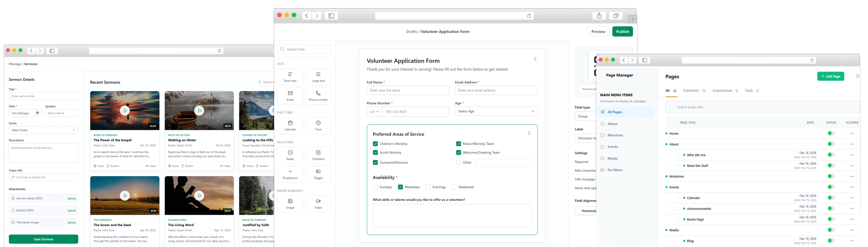Uncheck Children's Ministry checkbox
868x247 pixels.
(x=375, y=144)
